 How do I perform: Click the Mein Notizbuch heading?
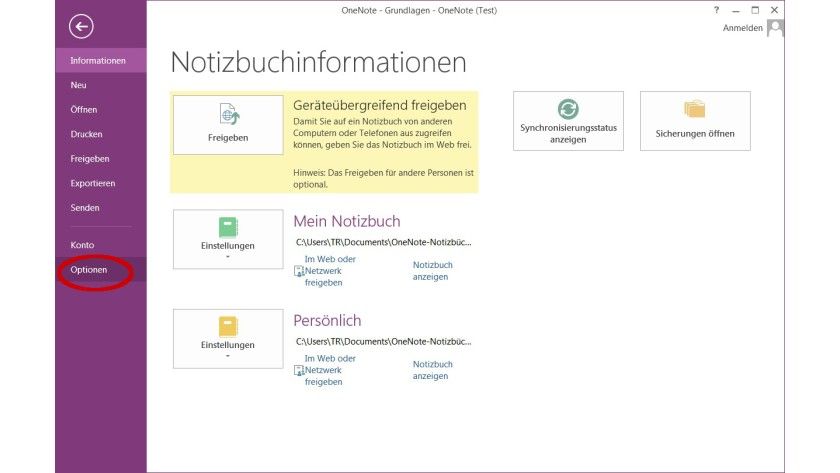click(x=347, y=221)
